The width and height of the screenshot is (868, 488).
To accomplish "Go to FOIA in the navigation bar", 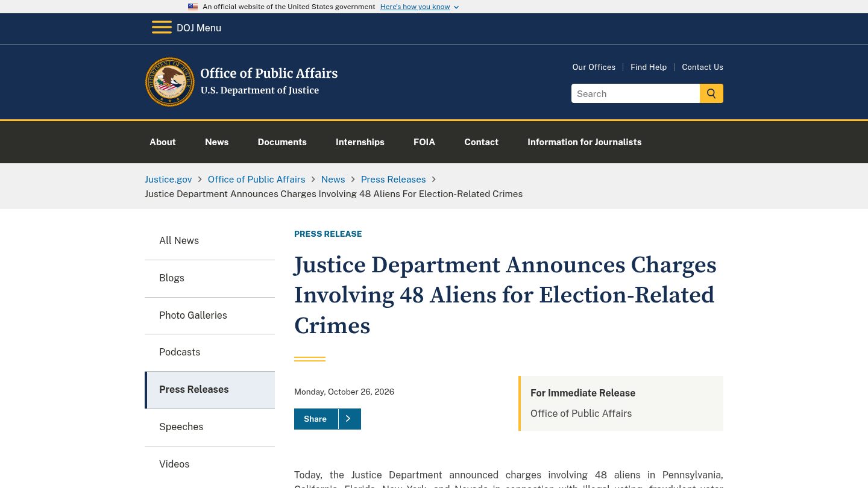I will (x=424, y=142).
